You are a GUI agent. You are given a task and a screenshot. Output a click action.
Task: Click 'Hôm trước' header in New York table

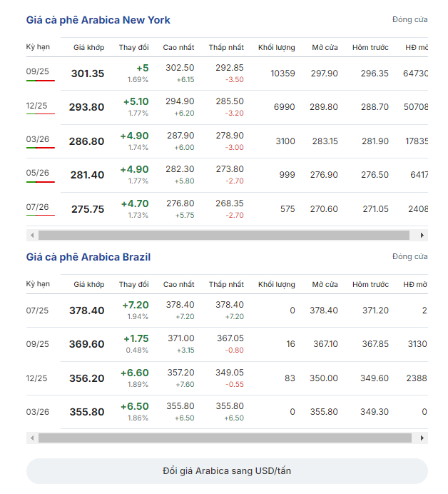point(370,48)
